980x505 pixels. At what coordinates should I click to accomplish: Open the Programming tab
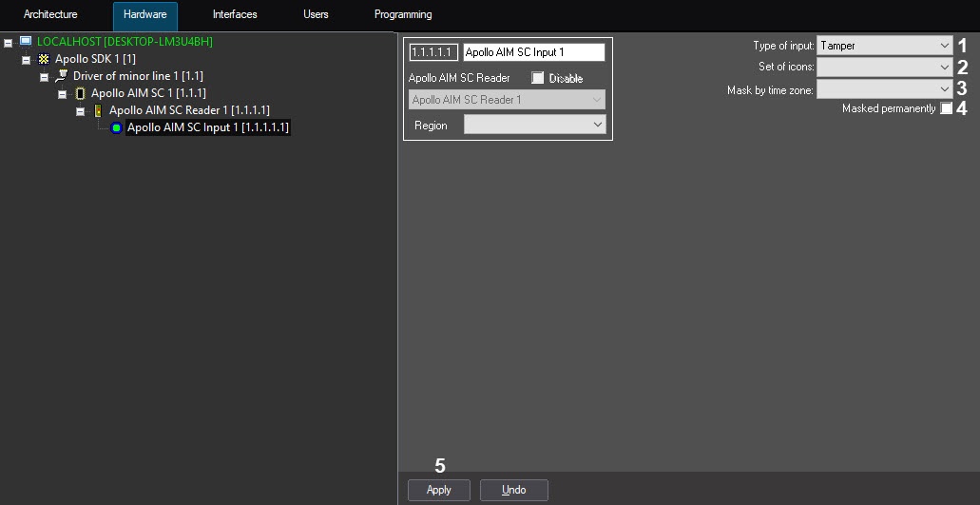tap(403, 14)
